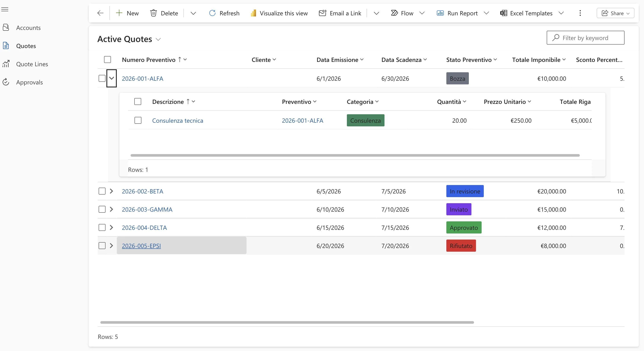Open the more commands ellipsis
This screenshot has height=351, width=644.
580,13
